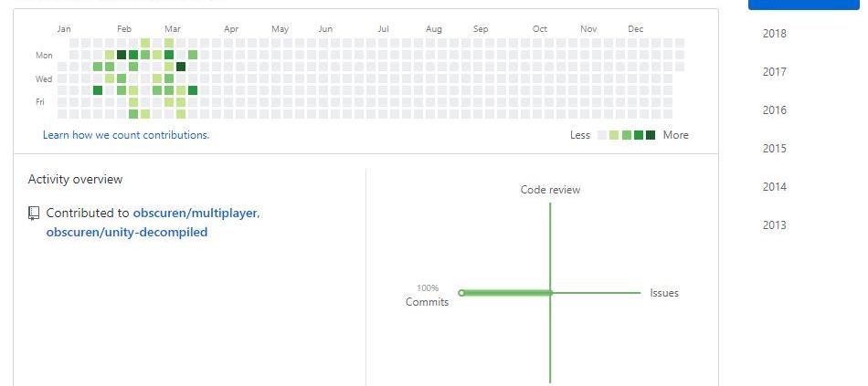The height and width of the screenshot is (386, 868).
Task: Click the Less legend label
Action: point(580,135)
